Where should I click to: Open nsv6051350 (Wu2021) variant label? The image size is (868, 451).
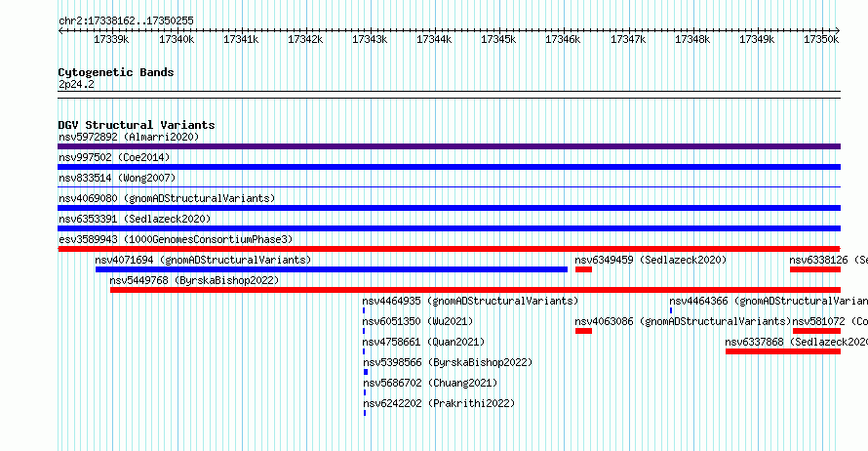(x=418, y=321)
